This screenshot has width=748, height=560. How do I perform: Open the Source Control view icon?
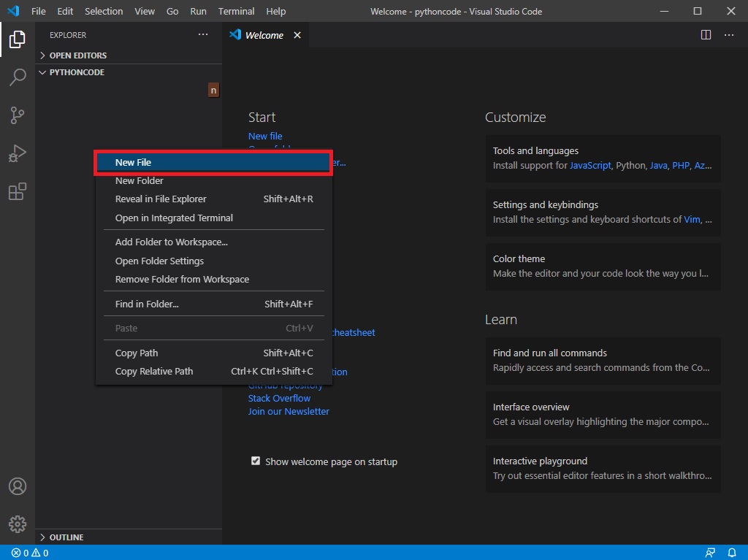tap(18, 115)
